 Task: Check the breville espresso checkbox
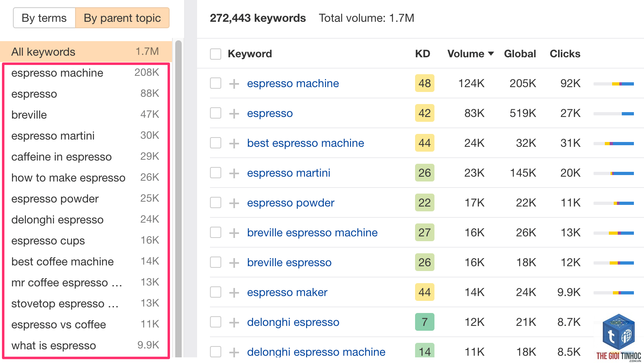pos(216,262)
